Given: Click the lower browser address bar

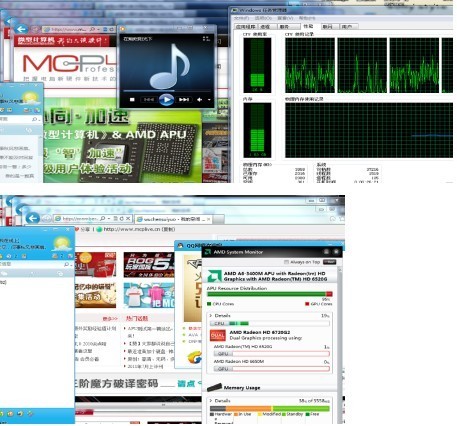Looking at the screenshot, I should (x=80, y=219).
